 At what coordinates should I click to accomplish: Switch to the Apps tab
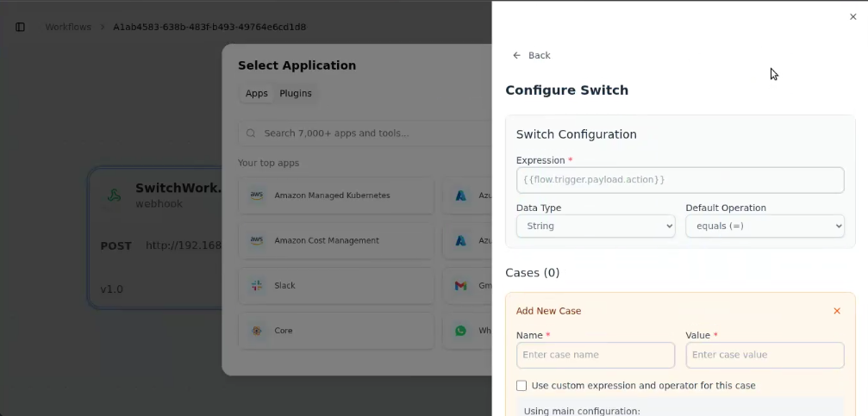(257, 93)
